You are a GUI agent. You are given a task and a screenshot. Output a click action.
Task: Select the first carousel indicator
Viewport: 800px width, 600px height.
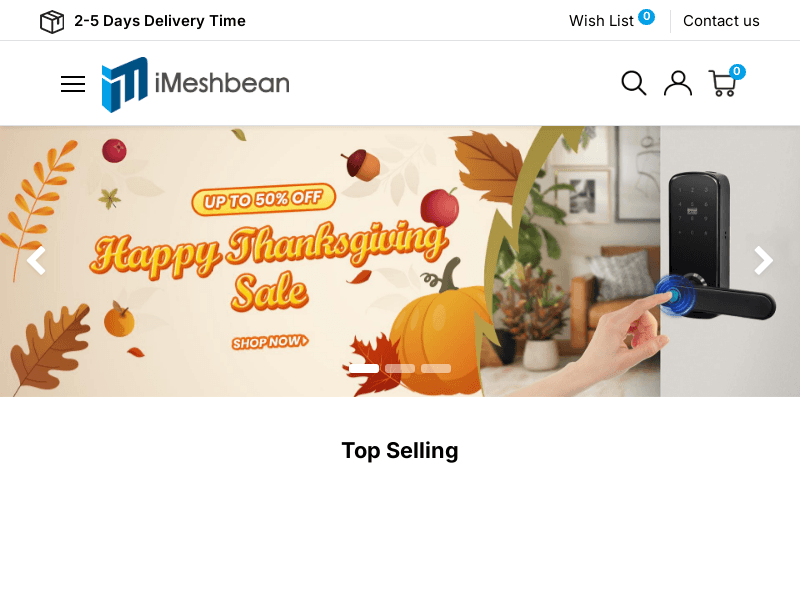[x=364, y=368]
